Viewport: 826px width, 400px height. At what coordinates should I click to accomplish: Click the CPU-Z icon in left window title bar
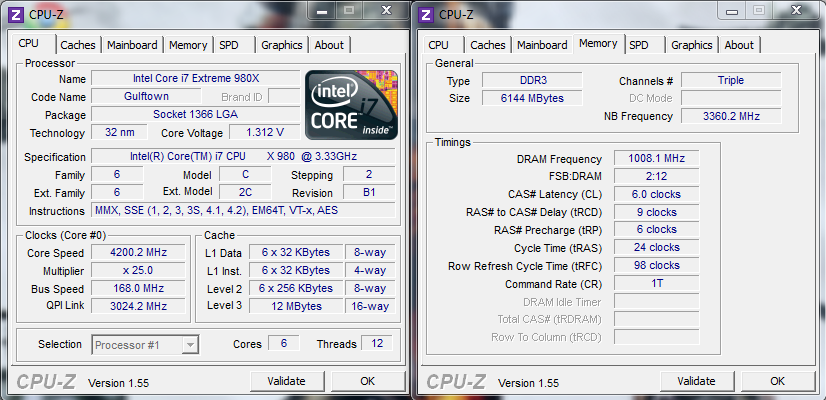tap(16, 14)
